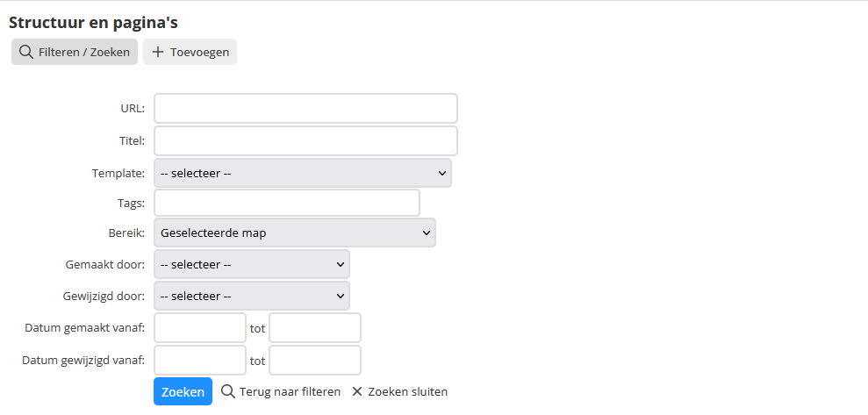Open the Template dropdown

[x=303, y=173]
